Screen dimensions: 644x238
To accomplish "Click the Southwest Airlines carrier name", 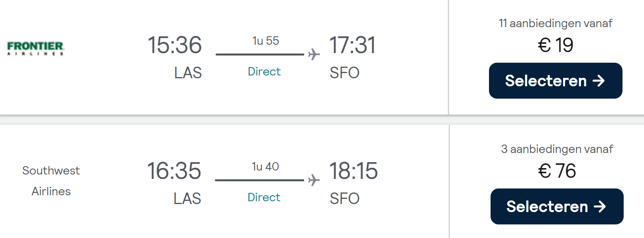I will point(51,181).
